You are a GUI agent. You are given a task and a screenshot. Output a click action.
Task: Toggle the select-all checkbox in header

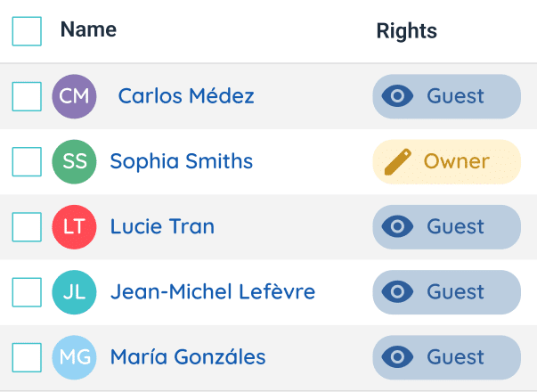pyautogui.click(x=27, y=31)
